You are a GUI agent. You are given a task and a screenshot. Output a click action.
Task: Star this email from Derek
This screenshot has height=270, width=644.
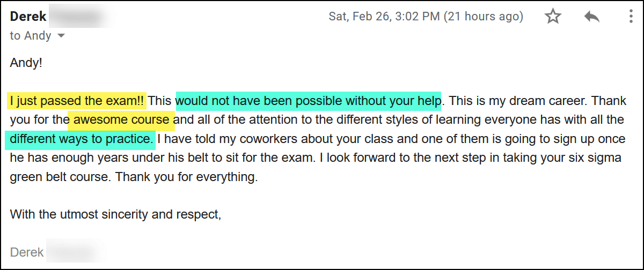pos(553,17)
